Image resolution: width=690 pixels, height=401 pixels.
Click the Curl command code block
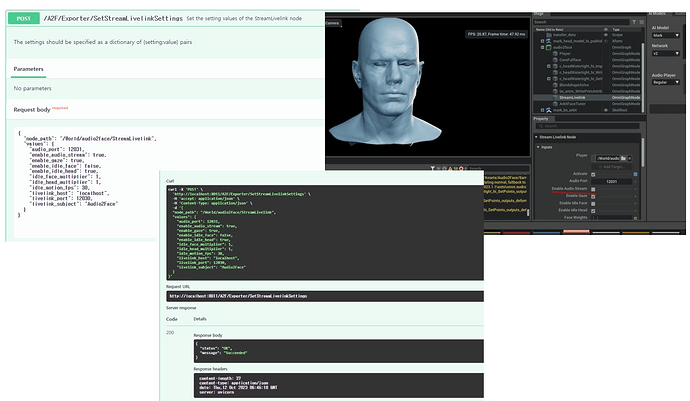pyautogui.click(x=325, y=232)
